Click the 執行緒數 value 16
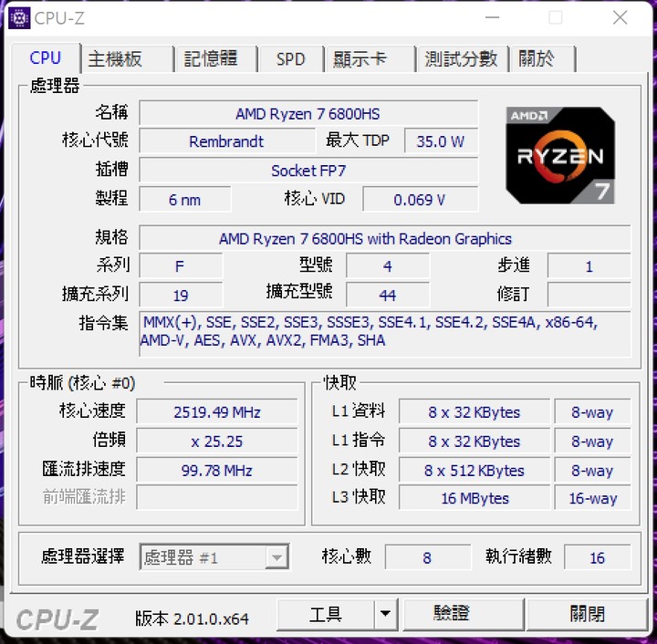The width and height of the screenshot is (657, 644). point(597,557)
